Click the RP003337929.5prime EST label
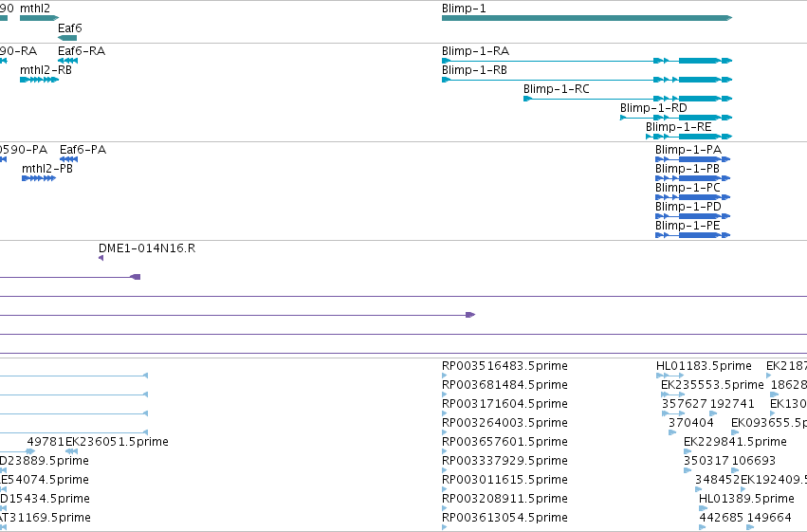Viewport: 807px width, 532px height. click(x=504, y=461)
